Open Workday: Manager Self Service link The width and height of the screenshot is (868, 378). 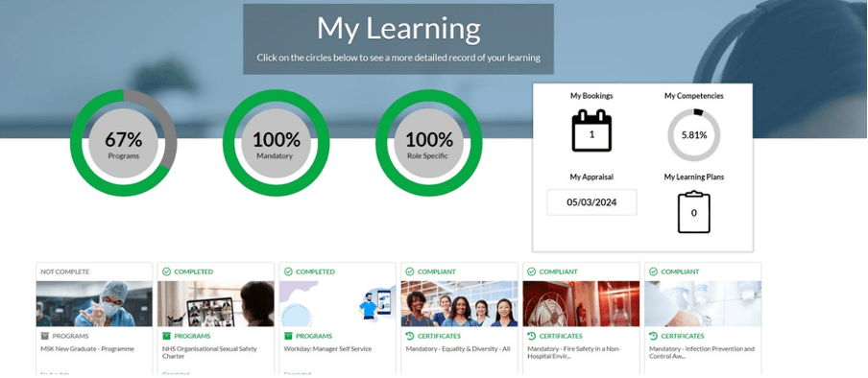(327, 349)
